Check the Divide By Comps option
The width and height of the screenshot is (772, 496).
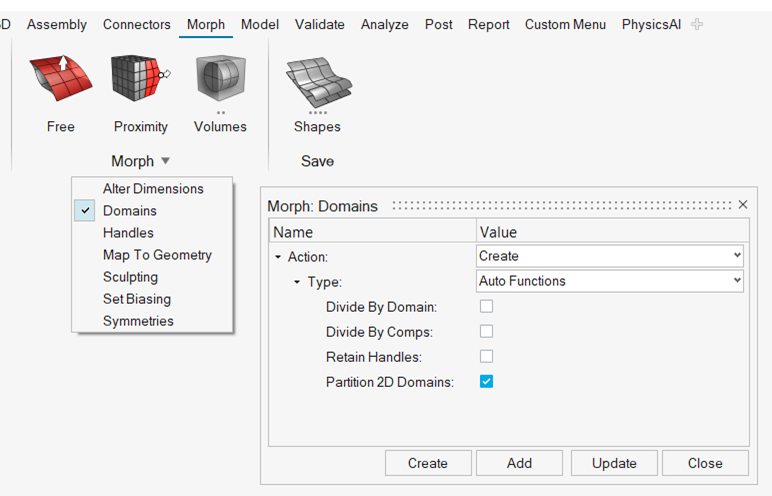point(487,332)
